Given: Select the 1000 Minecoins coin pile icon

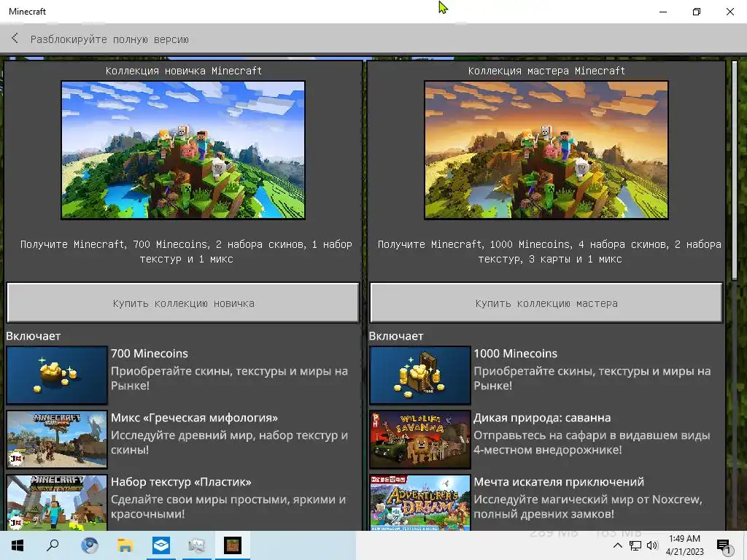Looking at the screenshot, I should [419, 376].
